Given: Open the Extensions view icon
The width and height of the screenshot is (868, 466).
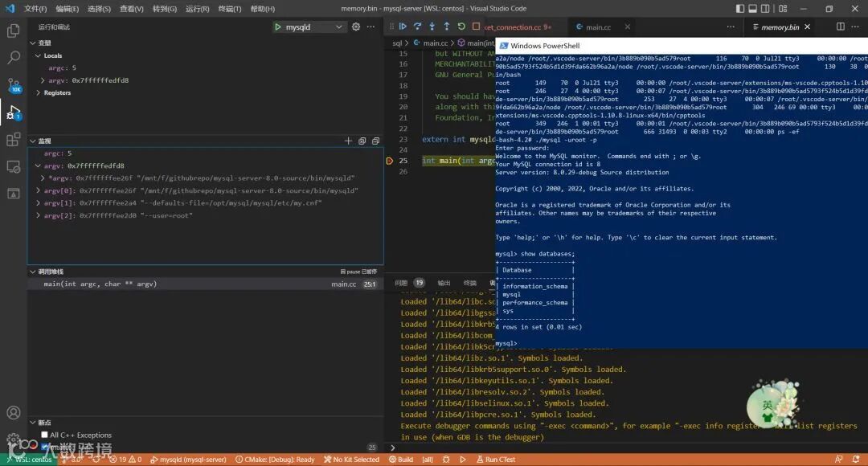Looking at the screenshot, I should [14, 140].
